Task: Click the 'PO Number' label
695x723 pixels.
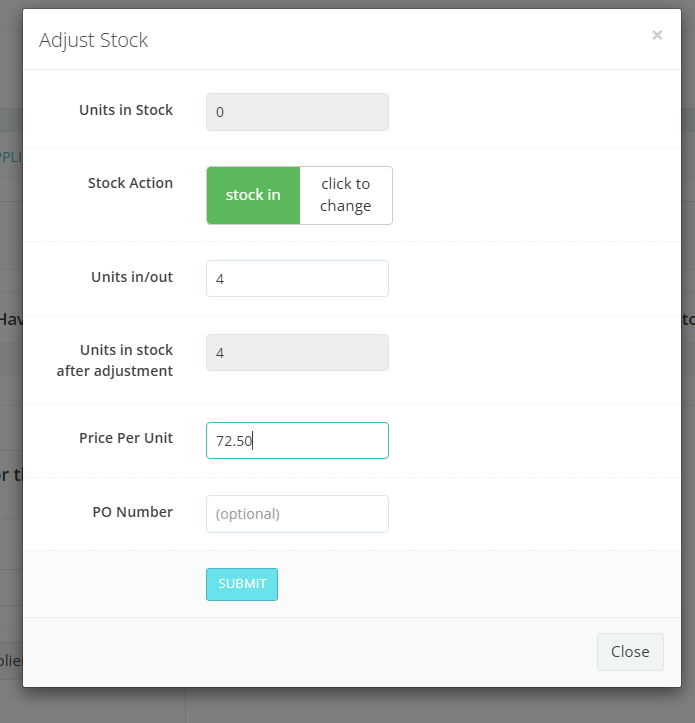Action: pos(132,512)
